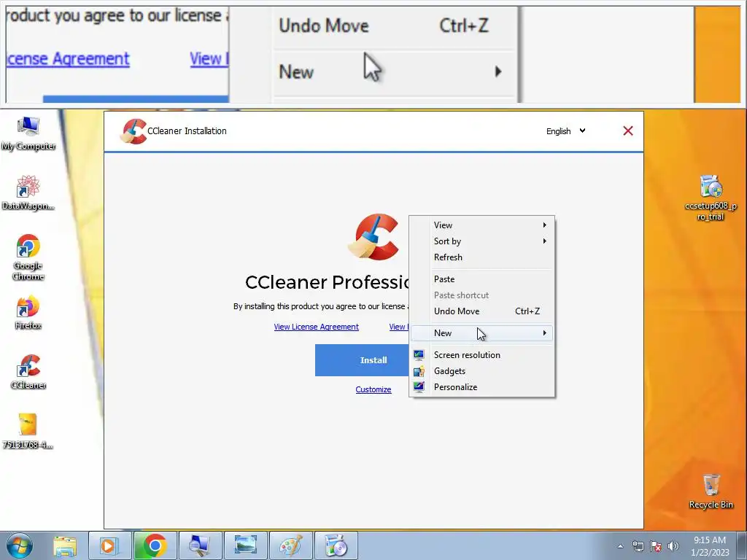Switch to Chrome in taskbar

point(155,545)
